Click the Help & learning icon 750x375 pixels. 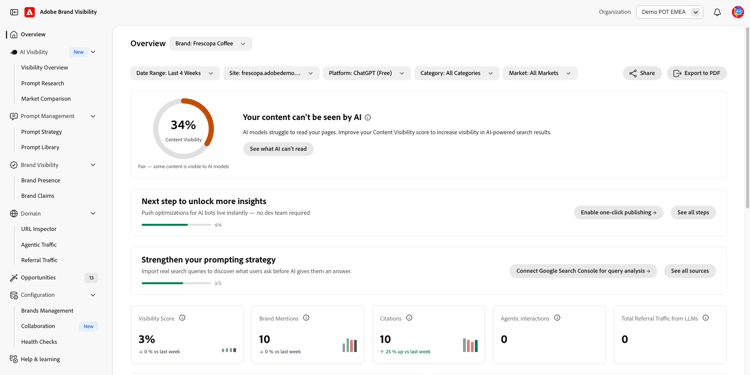click(x=14, y=359)
